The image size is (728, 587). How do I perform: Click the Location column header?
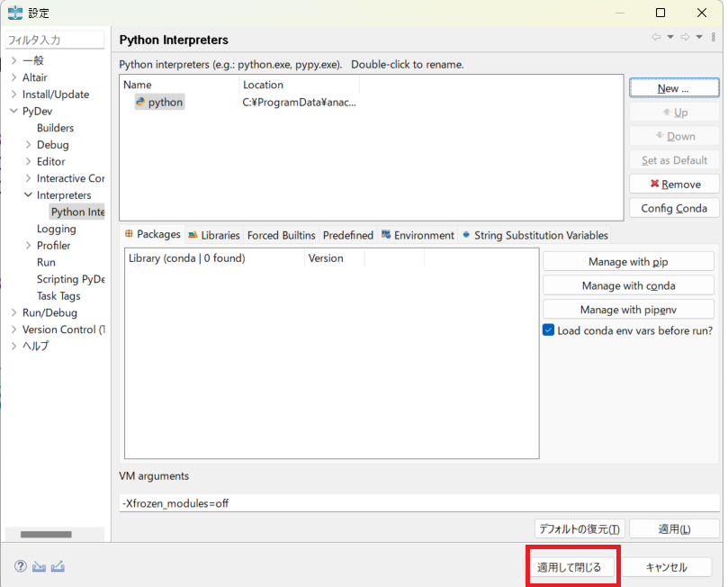pos(300,85)
